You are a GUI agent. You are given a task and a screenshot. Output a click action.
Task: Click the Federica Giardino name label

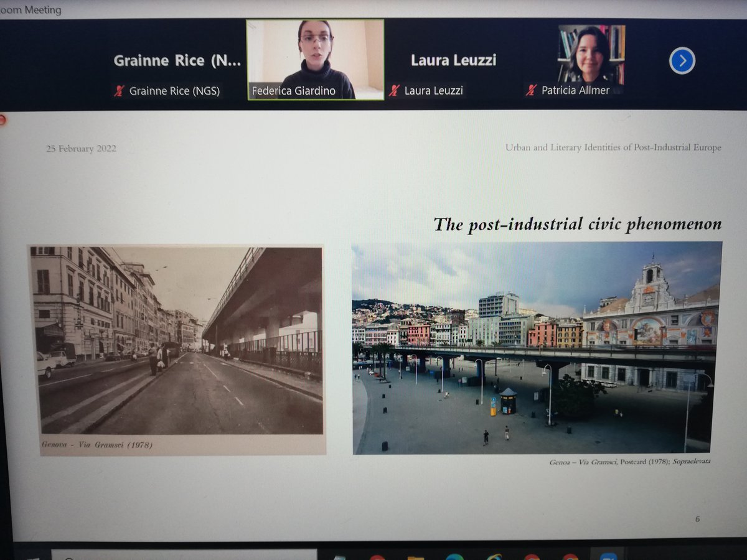(x=294, y=91)
